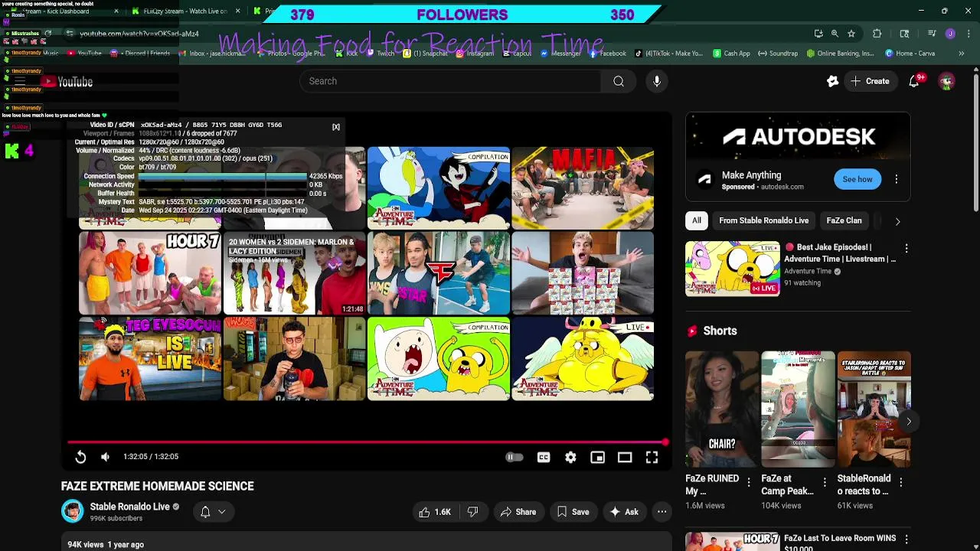Open the Autodesk ad options menu

tap(897, 180)
